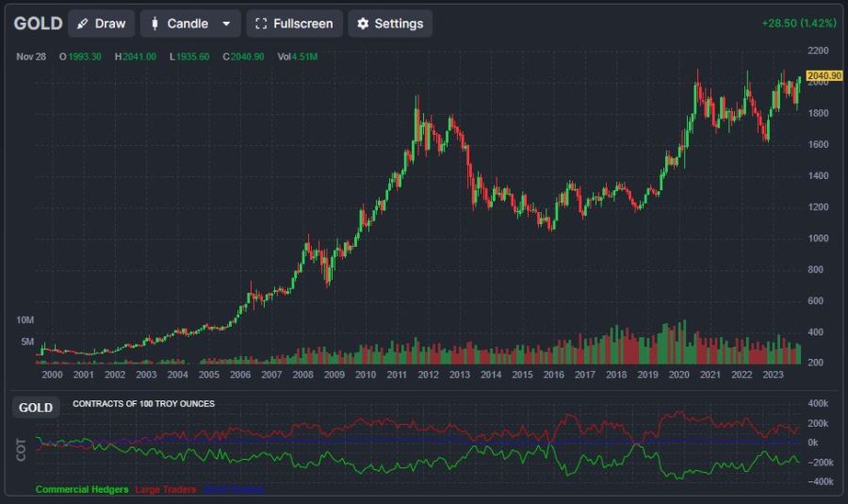This screenshot has width=848, height=504.
Task: Click the Nov 28 date readout
Action: click(x=31, y=57)
